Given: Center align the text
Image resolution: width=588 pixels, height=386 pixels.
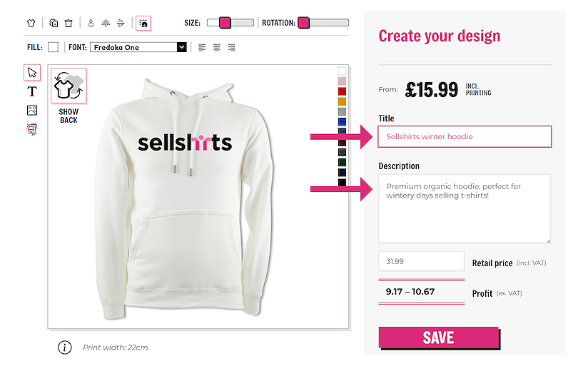Looking at the screenshot, I should point(217,47).
